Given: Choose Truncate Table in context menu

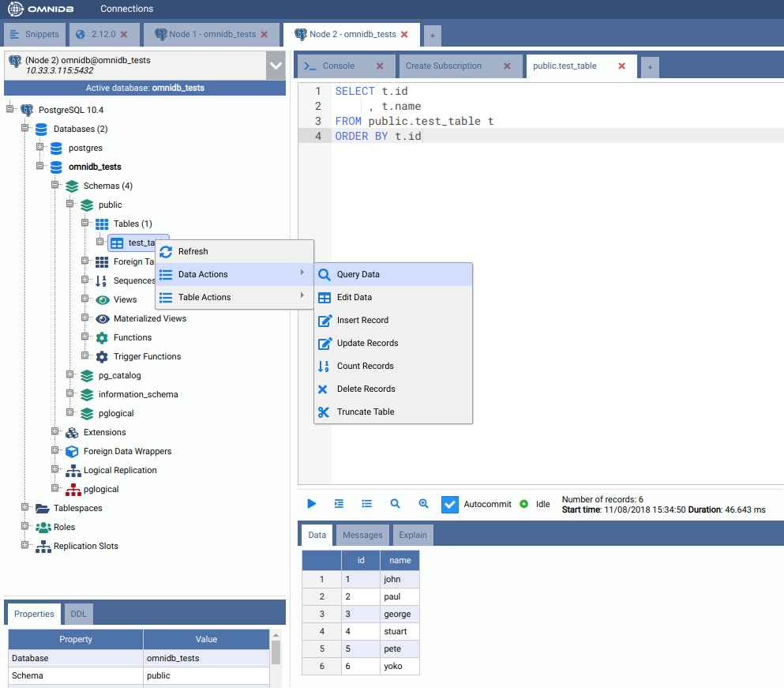Looking at the screenshot, I should click(365, 412).
